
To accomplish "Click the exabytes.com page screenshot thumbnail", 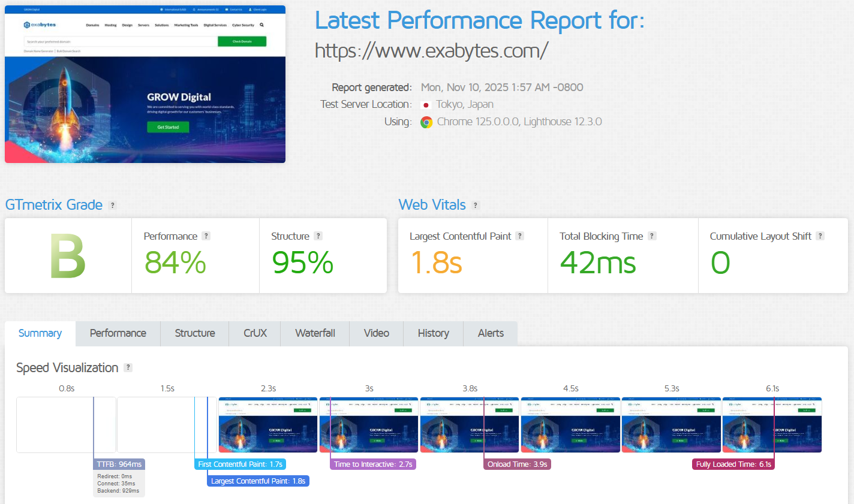I will tap(145, 84).
